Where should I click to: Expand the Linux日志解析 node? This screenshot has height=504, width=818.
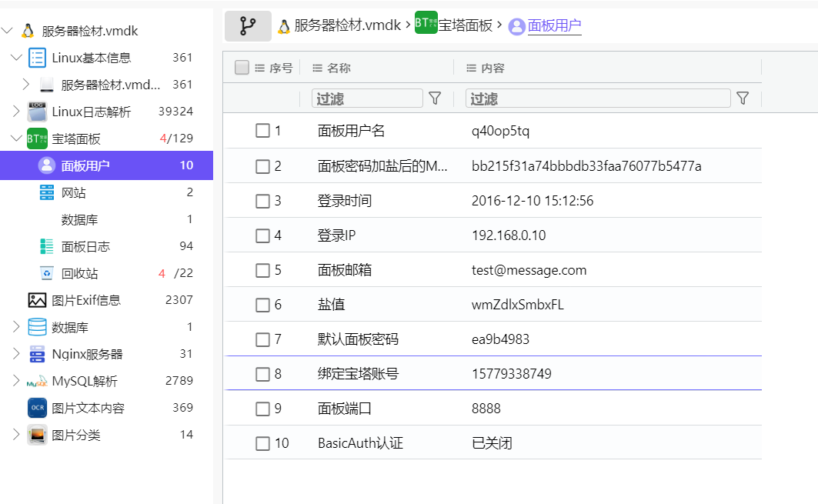(x=16, y=111)
